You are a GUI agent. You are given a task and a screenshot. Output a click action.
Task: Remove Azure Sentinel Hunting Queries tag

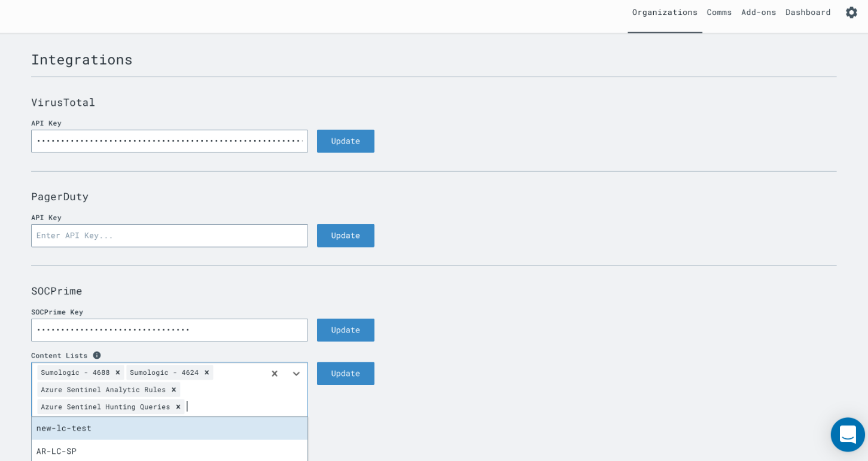coord(178,407)
